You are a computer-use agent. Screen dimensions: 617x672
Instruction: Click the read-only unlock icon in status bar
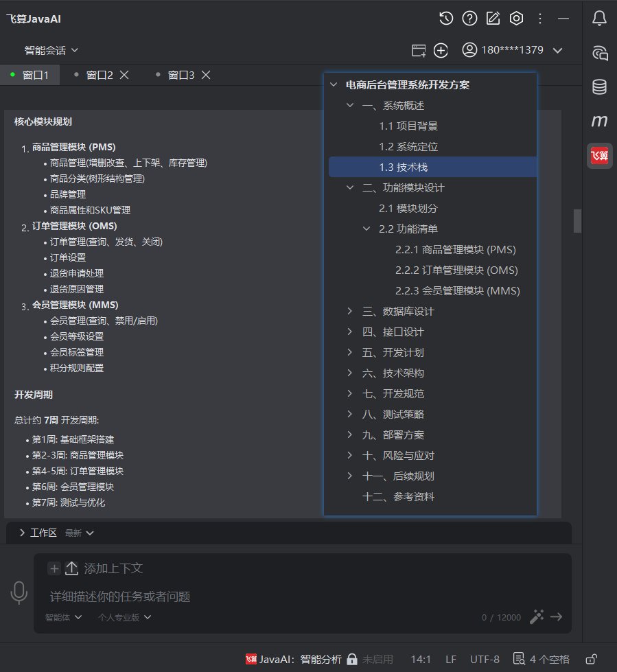click(592, 659)
